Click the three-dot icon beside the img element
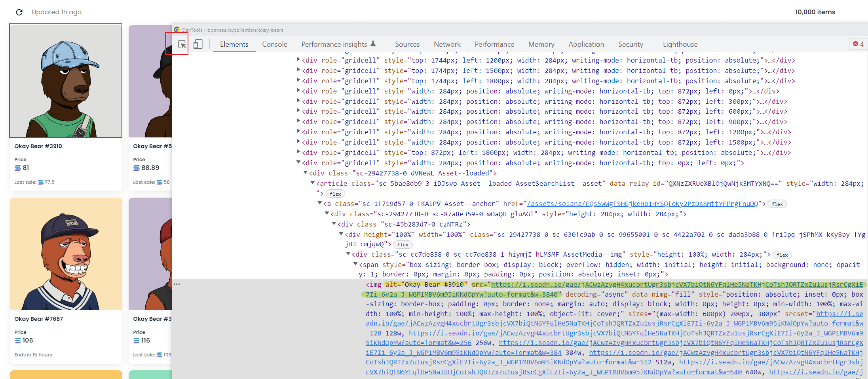Viewport: 868px width, 379px height. [177, 284]
